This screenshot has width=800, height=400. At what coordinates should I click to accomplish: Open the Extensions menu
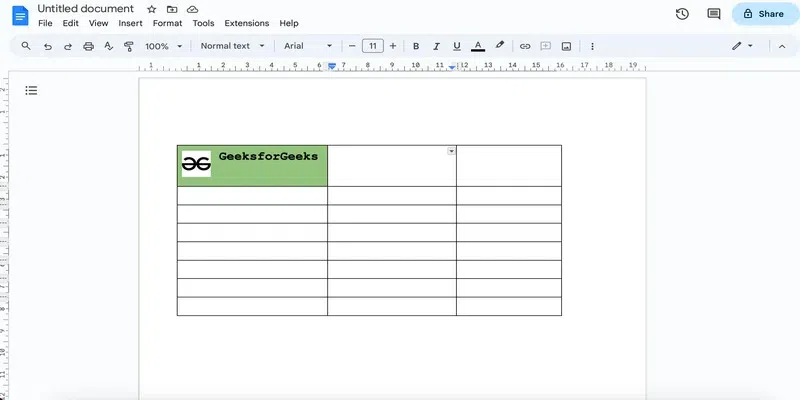(x=246, y=23)
